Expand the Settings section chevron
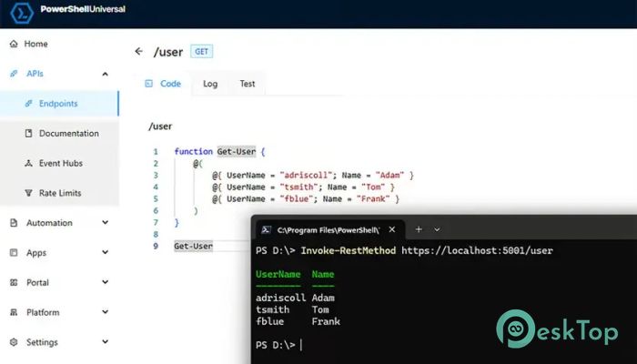The height and width of the screenshot is (364, 637). 106,342
